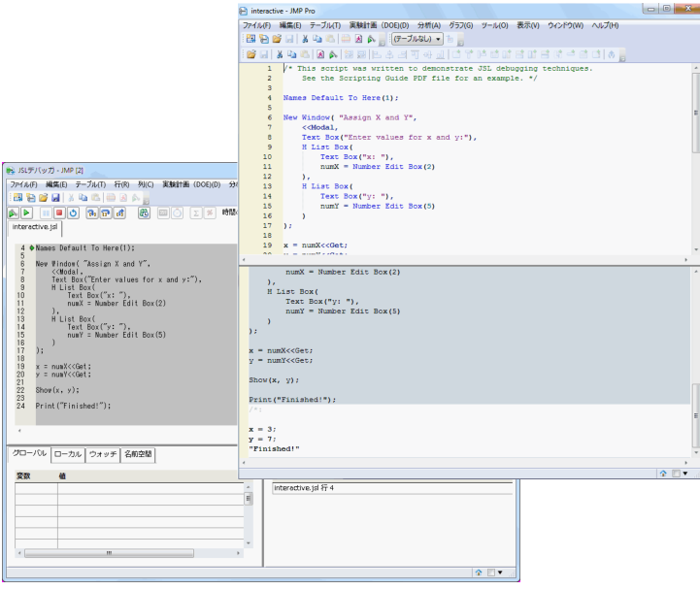Viewport: 700px width, 590px height.
Task: Click the Restart debugging icon
Action: [75, 213]
